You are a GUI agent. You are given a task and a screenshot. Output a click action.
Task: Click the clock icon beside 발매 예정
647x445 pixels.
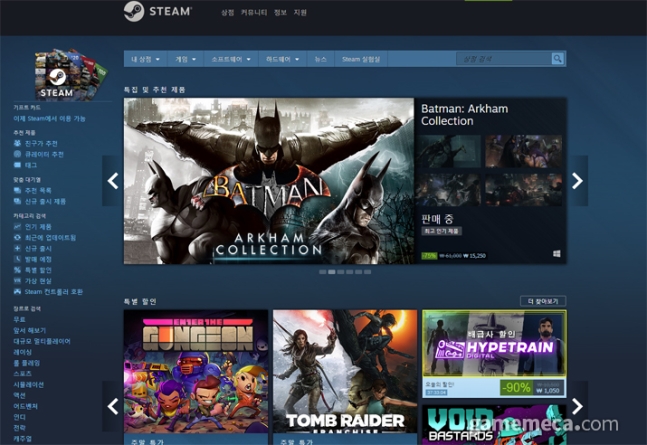(x=17, y=259)
